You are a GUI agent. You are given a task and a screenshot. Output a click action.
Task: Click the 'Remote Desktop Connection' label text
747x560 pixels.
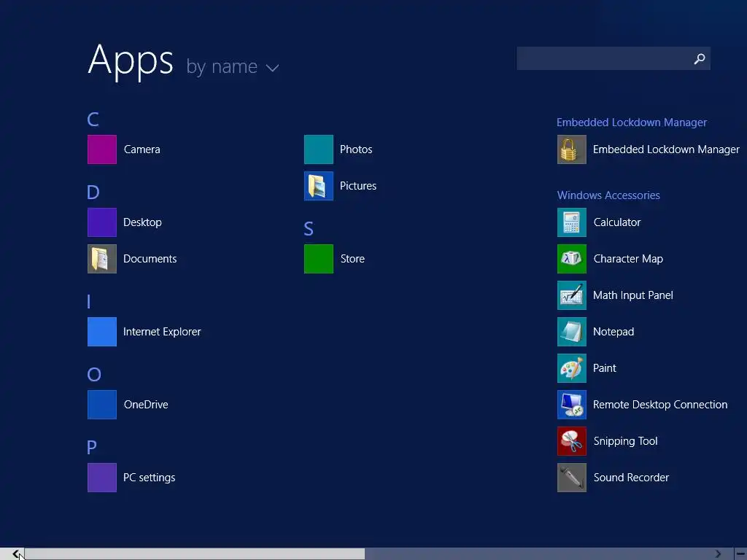pos(660,405)
